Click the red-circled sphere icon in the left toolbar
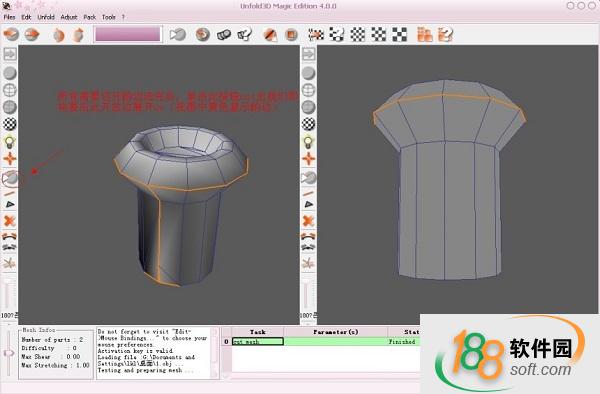This screenshot has height=394, width=600. 10,178
